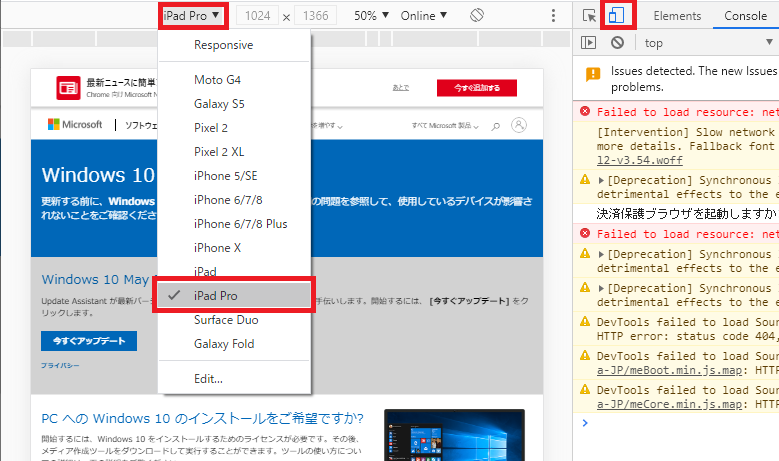Click the Issues detected warning icon
Viewport: 779px width, 461px height.
593,74
